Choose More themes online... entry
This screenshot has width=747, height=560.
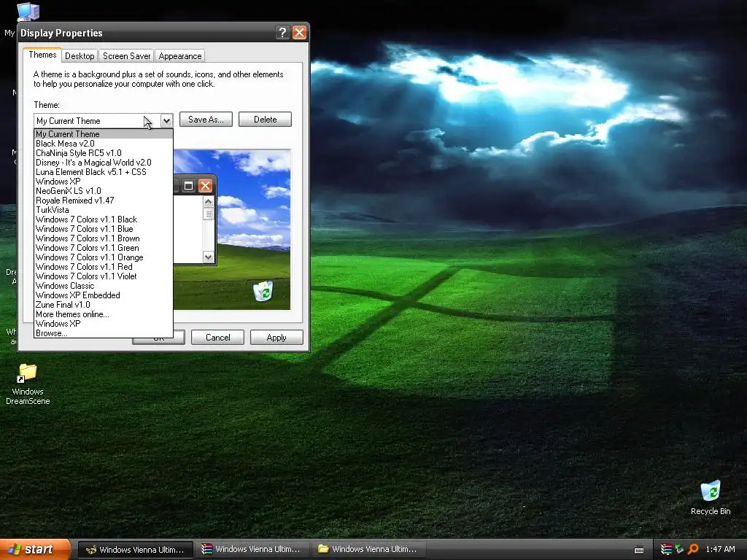pos(104,314)
